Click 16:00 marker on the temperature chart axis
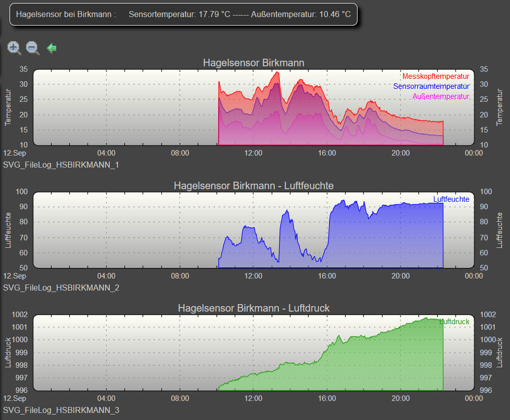510x420 pixels. click(x=327, y=153)
